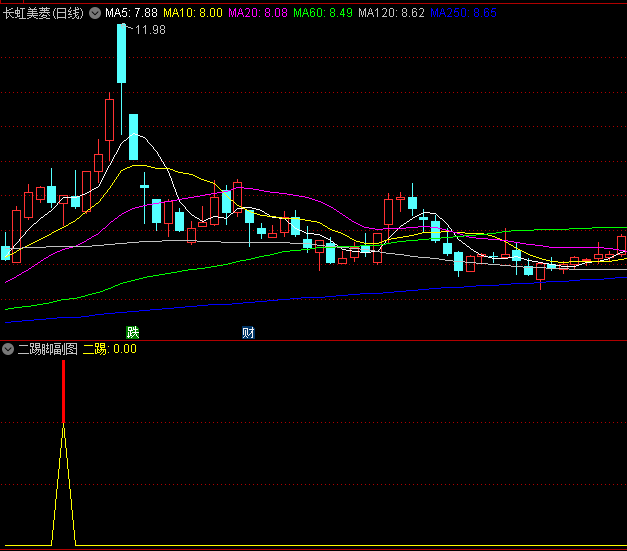This screenshot has height=551, width=627.
Task: Click the blue MA250: 8.65 label
Action: 463,13
